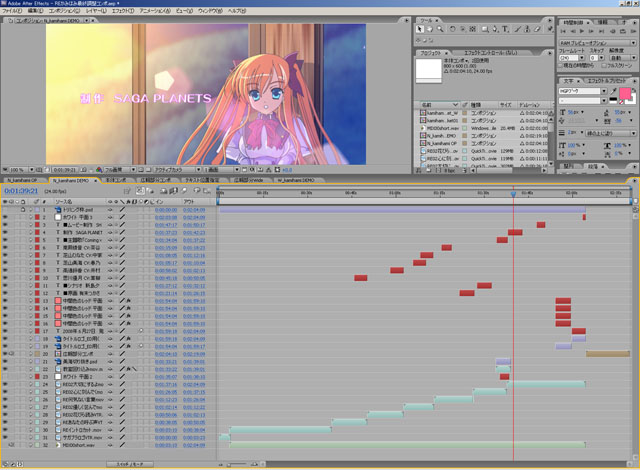Toggle the audio speaker icon in Time Controls
Screen dimensions: 640x470
point(613,31)
